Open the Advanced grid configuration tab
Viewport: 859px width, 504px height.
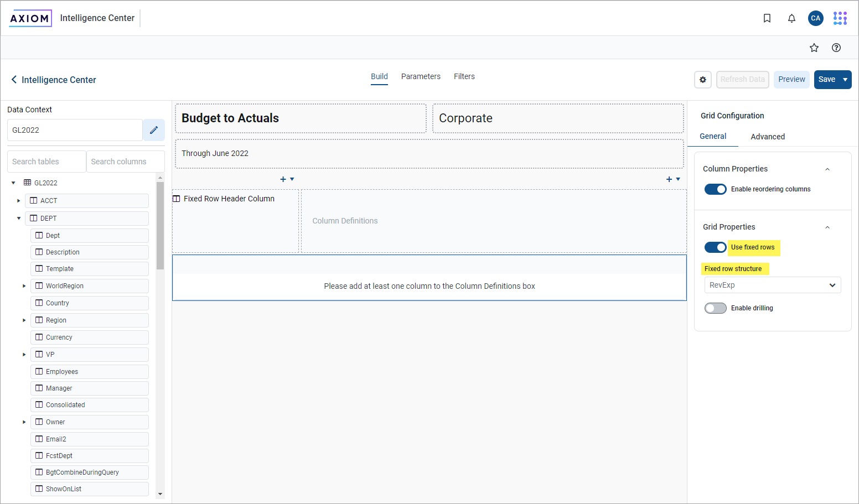pyautogui.click(x=767, y=137)
